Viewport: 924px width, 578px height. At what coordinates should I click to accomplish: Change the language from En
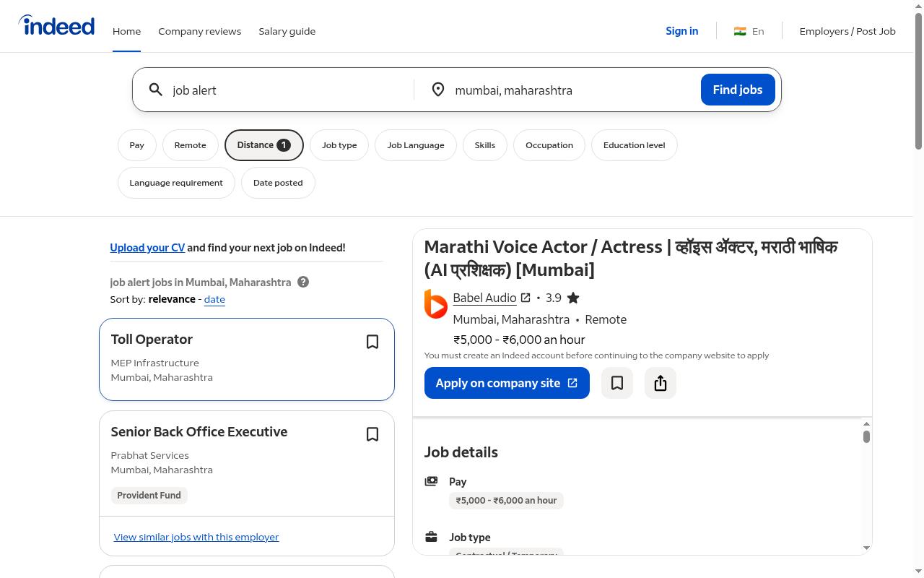(749, 31)
